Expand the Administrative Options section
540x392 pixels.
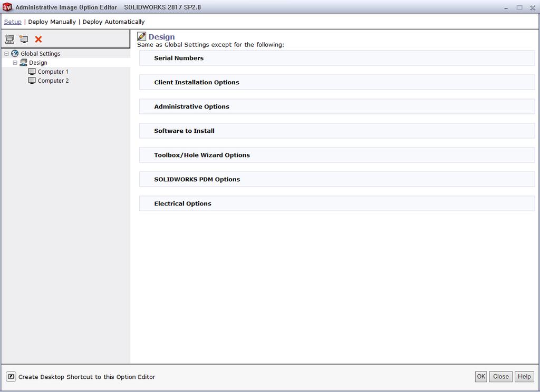337,106
